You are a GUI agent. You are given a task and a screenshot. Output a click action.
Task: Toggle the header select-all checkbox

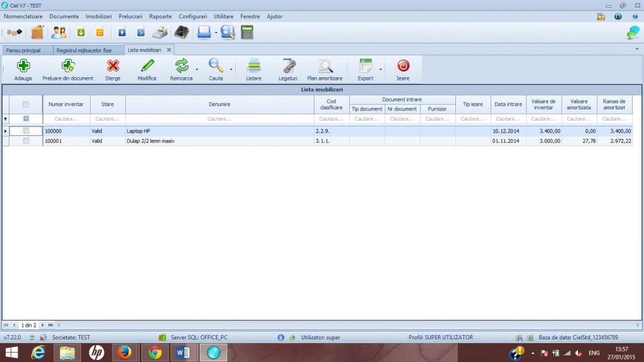pos(26,104)
